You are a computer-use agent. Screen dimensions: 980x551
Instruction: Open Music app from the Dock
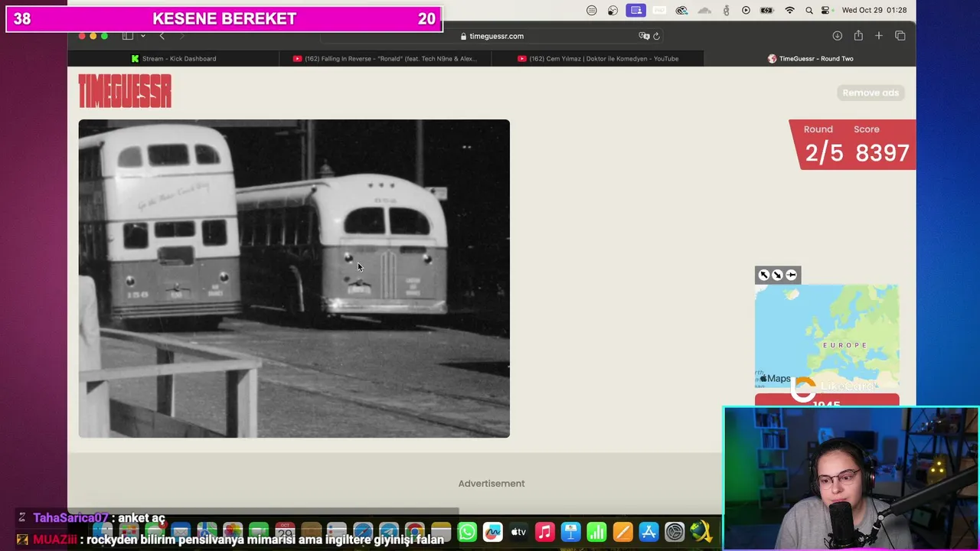(544, 532)
